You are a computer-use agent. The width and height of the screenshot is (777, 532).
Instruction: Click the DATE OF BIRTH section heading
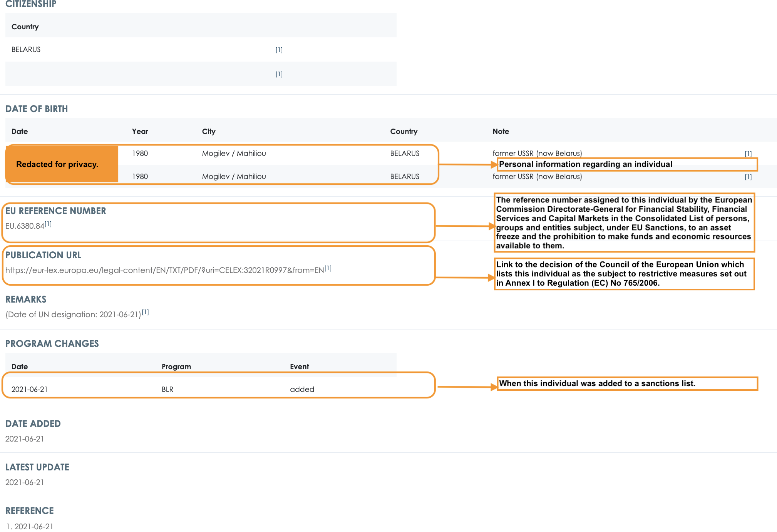pos(37,109)
